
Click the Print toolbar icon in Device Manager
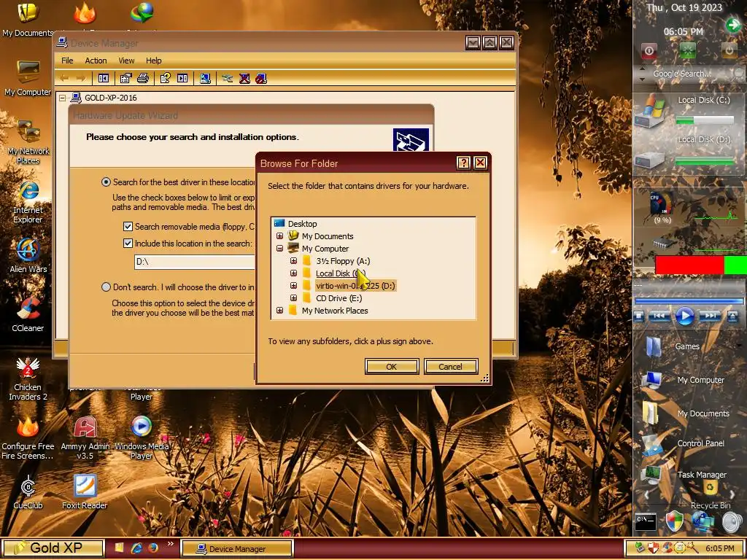143,78
